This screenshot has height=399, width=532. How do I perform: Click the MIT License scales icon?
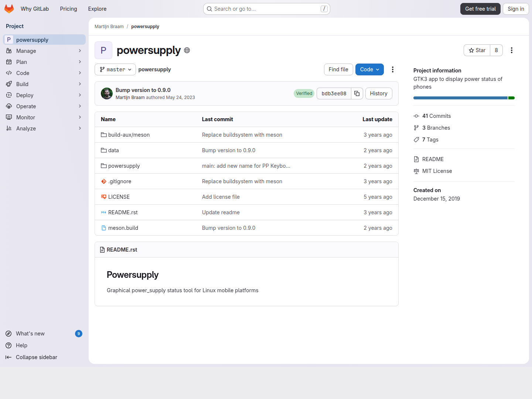[x=416, y=171]
